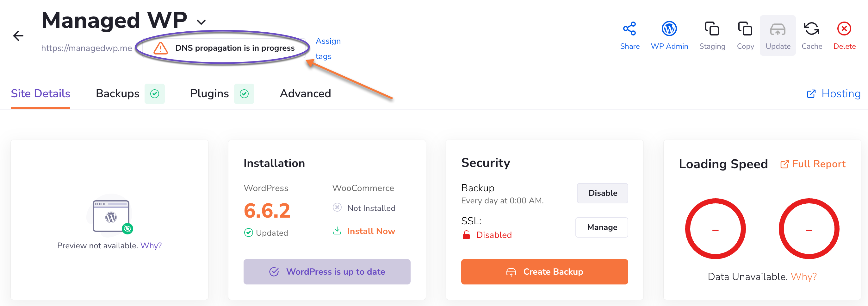Click the red Delete icon

coord(844,29)
